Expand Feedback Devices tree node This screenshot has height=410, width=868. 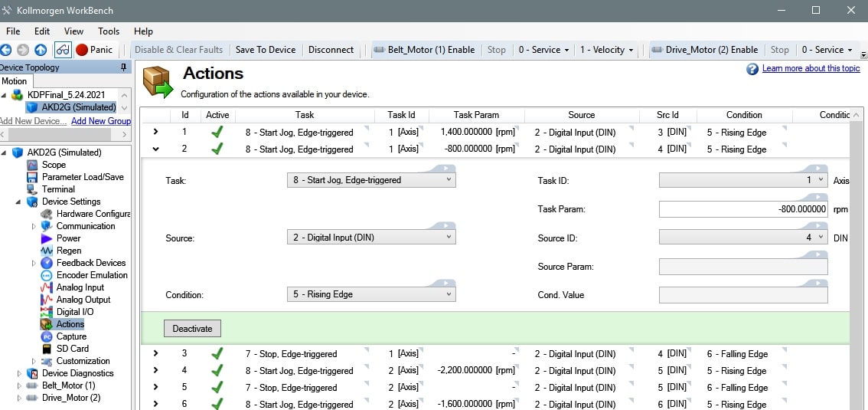coord(34,263)
